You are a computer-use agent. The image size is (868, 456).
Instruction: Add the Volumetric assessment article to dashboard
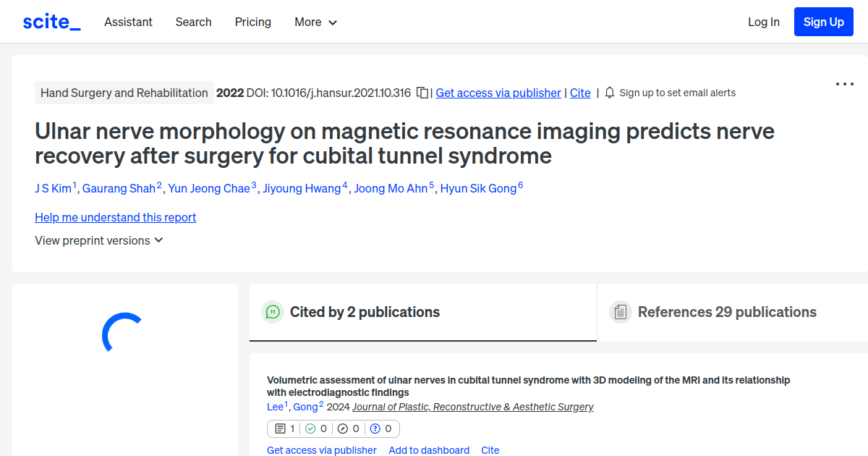[x=428, y=450]
